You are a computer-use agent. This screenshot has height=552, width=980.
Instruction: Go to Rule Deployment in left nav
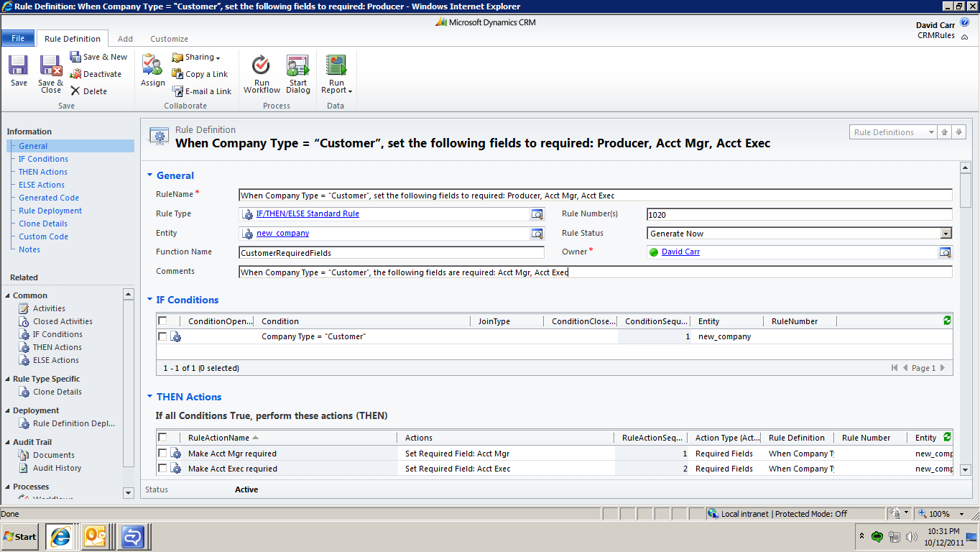(x=50, y=211)
